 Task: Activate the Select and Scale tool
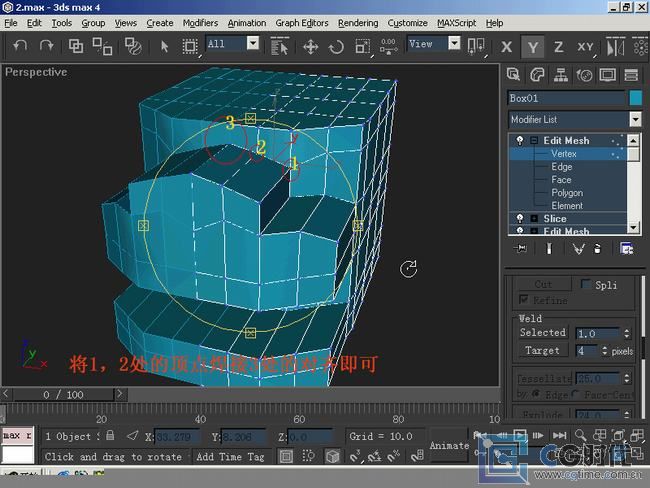[363, 46]
